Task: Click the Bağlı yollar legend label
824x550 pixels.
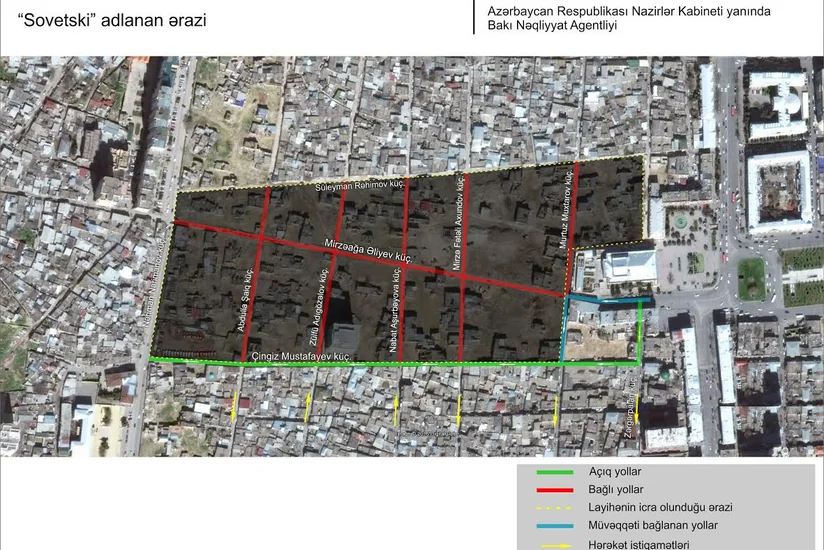Action: click(x=615, y=490)
